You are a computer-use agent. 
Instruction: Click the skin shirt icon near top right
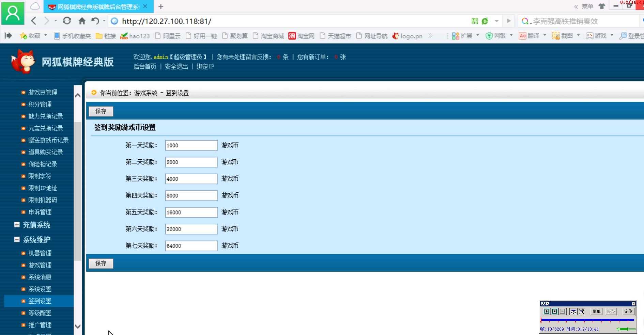click(x=602, y=6)
